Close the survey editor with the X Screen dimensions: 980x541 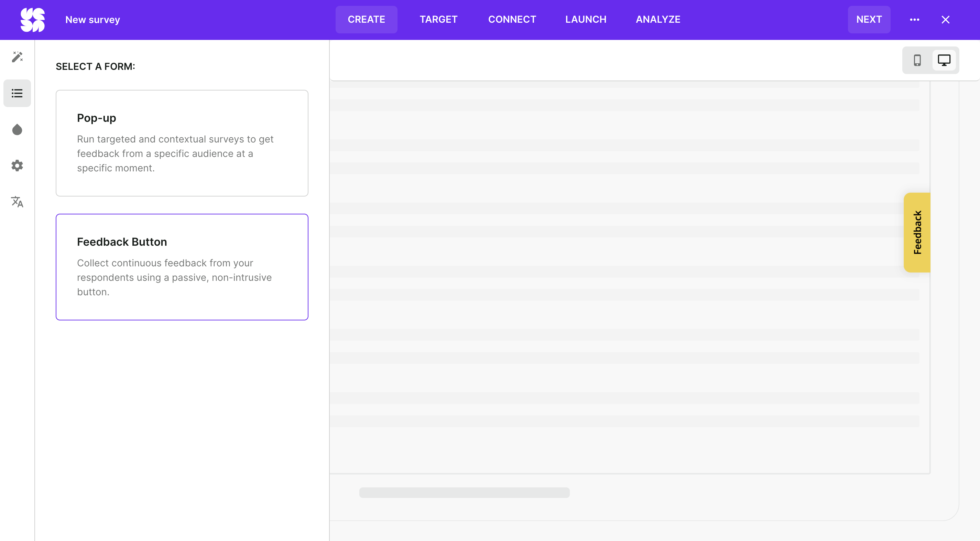(946, 19)
